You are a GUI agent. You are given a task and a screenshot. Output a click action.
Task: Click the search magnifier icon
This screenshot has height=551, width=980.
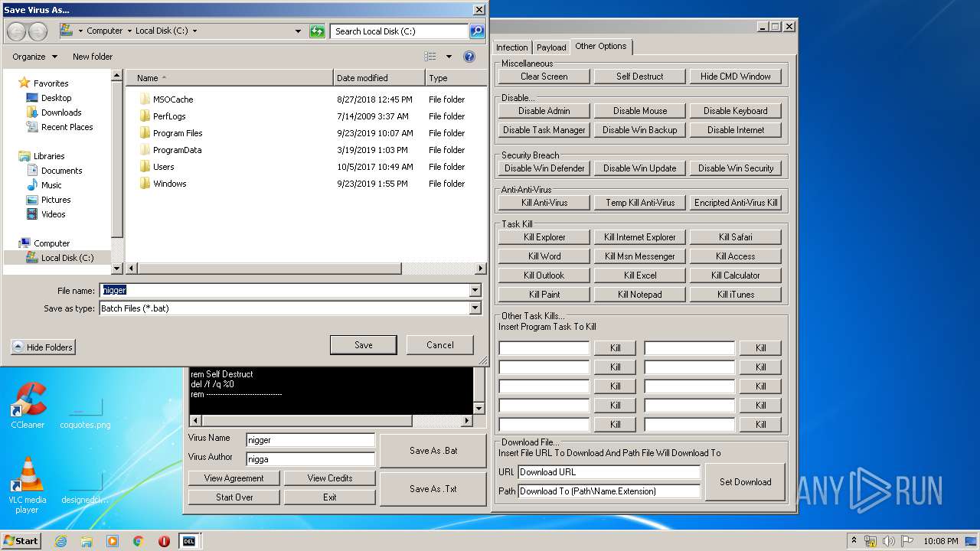pyautogui.click(x=477, y=31)
